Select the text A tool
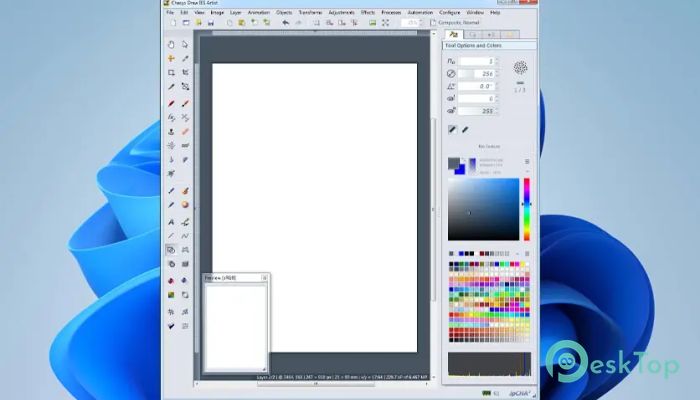Viewport: 700px width, 400px height. point(171,222)
